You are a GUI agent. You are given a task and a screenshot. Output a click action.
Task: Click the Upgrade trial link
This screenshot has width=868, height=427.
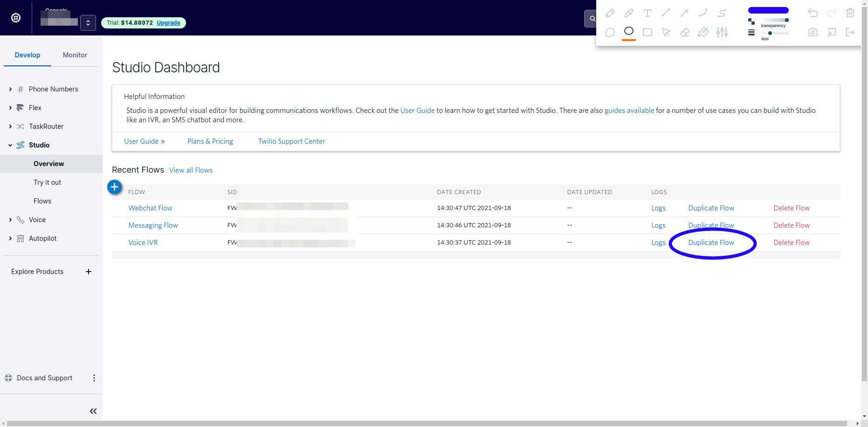coord(168,23)
